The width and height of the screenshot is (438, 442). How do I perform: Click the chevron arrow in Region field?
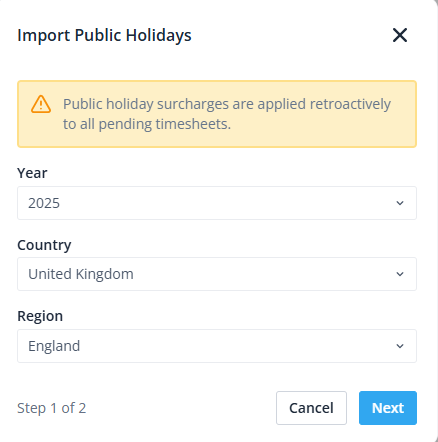point(400,346)
